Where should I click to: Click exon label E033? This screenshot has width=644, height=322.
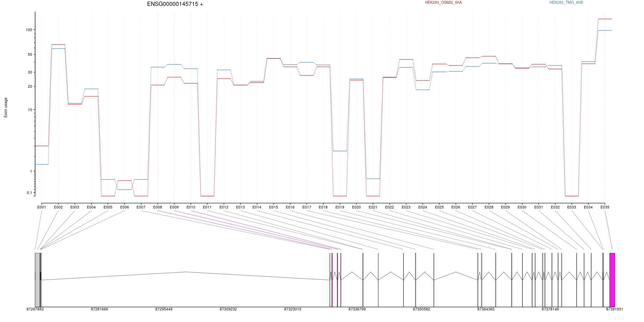pyautogui.click(x=572, y=207)
